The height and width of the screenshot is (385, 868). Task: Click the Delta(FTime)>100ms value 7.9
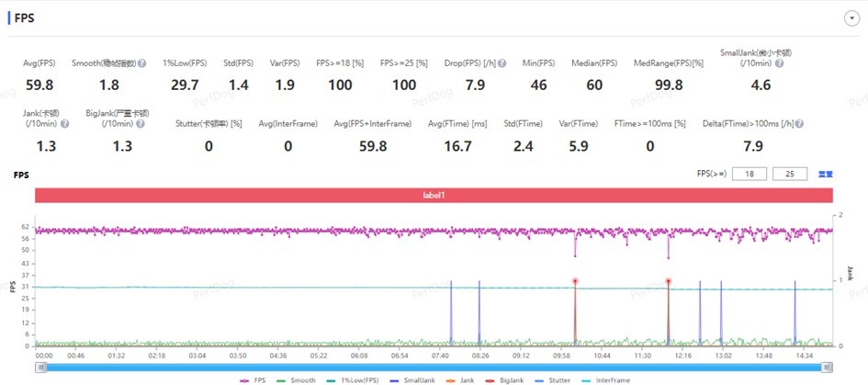pyautogui.click(x=752, y=146)
